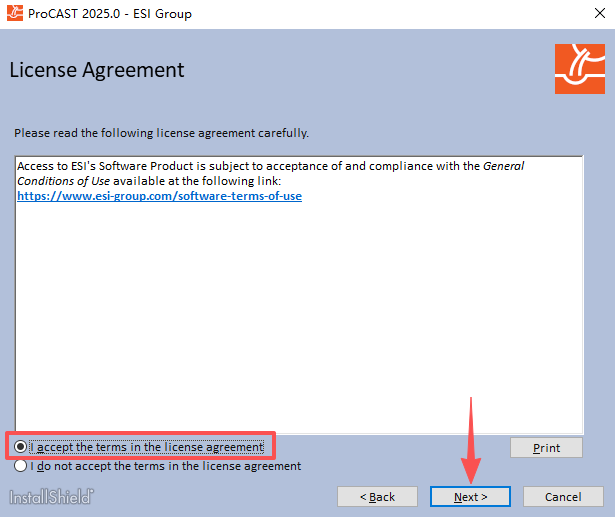Click the 'I do not accept the terms' label text
This screenshot has width=615, height=517.
tap(165, 466)
